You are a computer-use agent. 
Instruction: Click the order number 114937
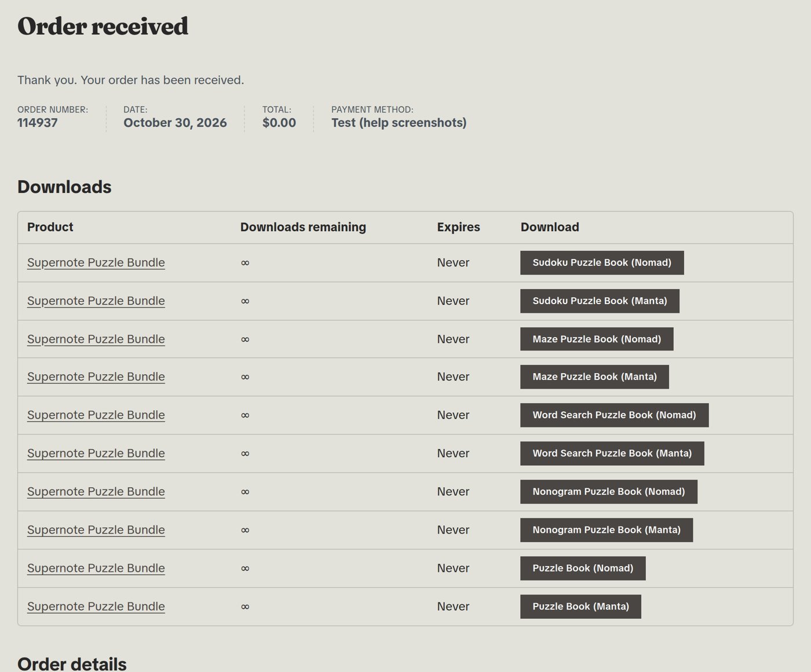(x=38, y=123)
